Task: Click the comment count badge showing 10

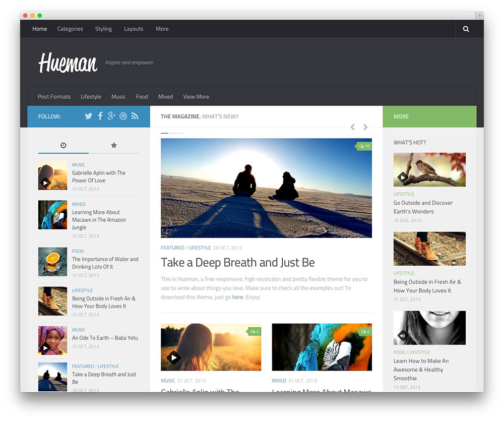Action: point(364,146)
